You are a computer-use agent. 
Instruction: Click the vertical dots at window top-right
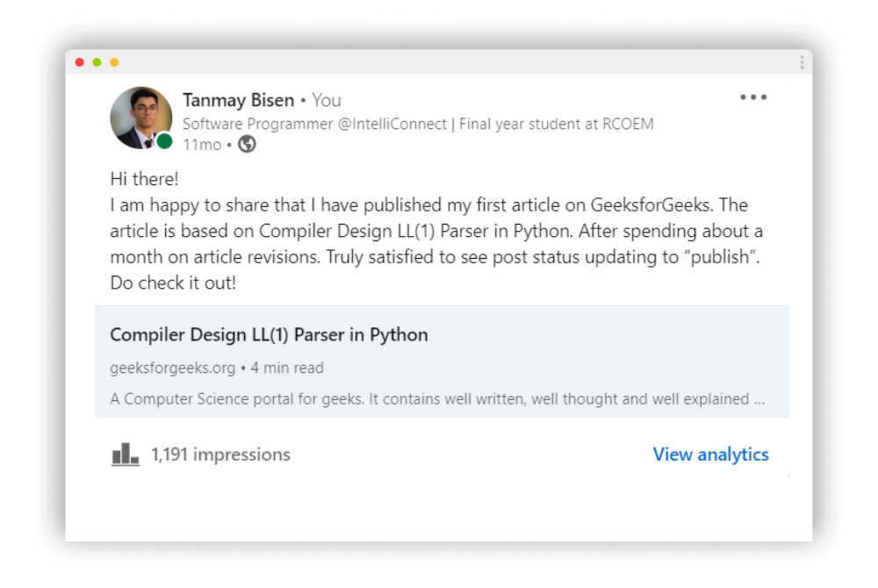[x=802, y=62]
